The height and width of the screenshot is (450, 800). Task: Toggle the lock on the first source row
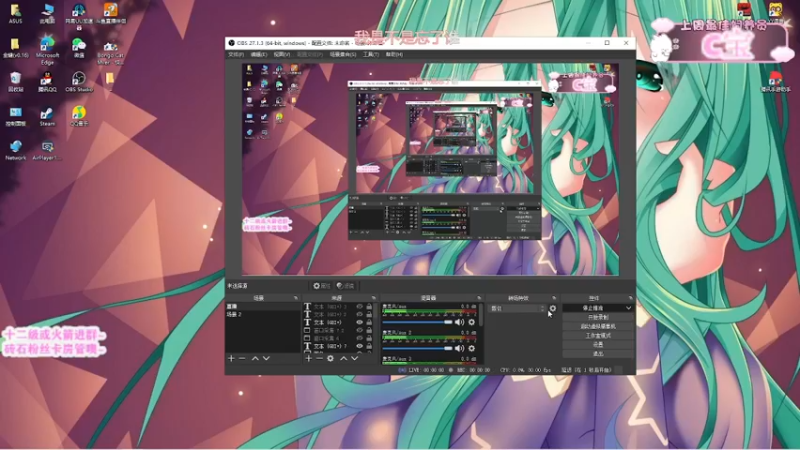(x=369, y=307)
